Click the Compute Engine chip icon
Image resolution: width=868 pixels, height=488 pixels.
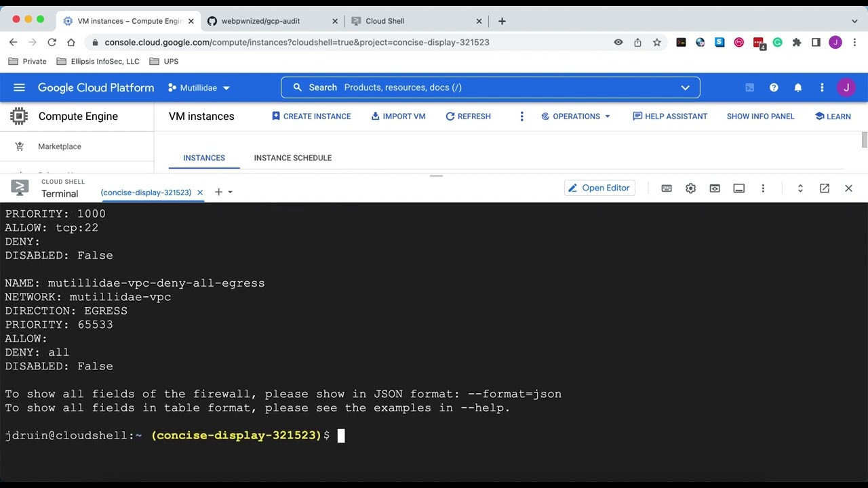(x=19, y=117)
